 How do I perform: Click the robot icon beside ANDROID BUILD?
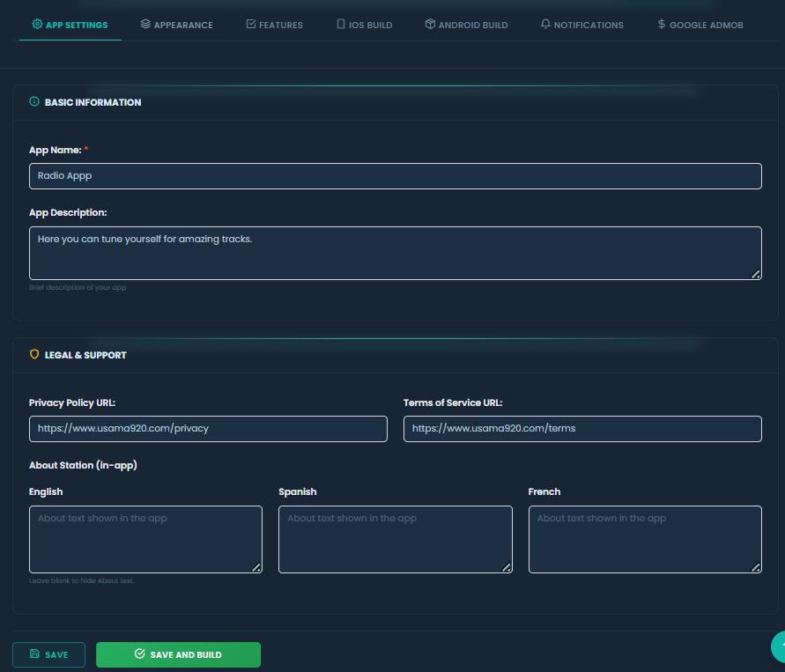click(429, 25)
